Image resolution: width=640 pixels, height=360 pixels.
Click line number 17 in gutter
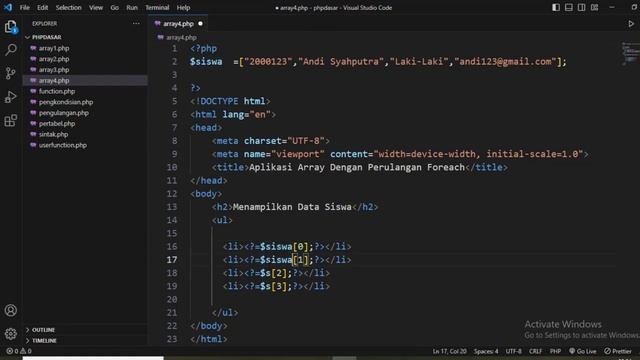click(172, 260)
